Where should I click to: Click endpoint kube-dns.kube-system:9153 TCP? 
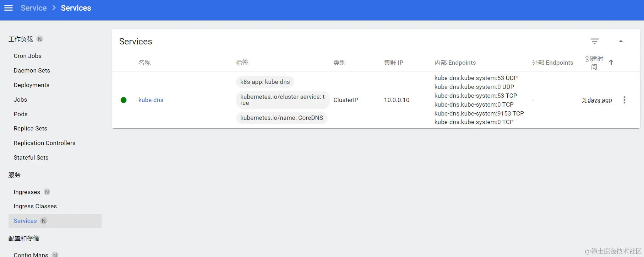[x=479, y=113]
